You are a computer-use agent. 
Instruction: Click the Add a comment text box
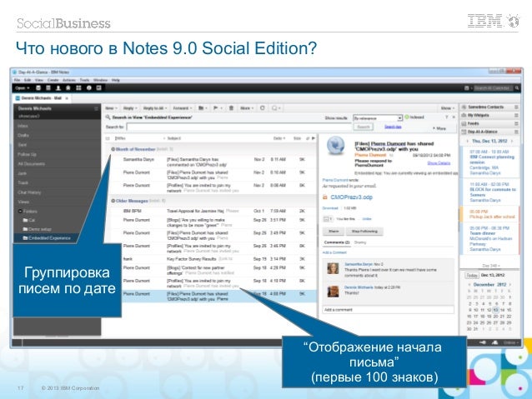coord(388,310)
